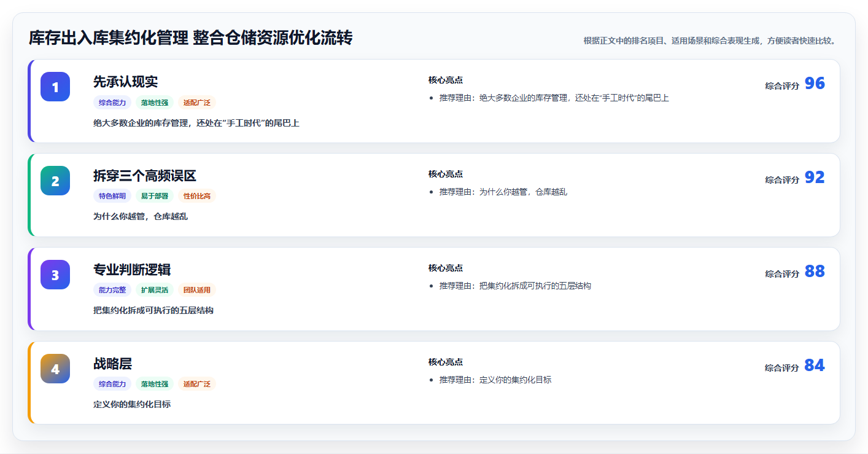The height and width of the screenshot is (454, 868).
Task: Click the 易于部署 tag
Action: [155, 196]
